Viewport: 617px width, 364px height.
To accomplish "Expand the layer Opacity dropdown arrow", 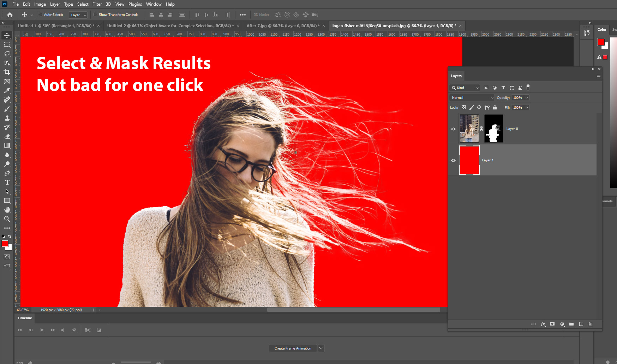I will tap(527, 98).
